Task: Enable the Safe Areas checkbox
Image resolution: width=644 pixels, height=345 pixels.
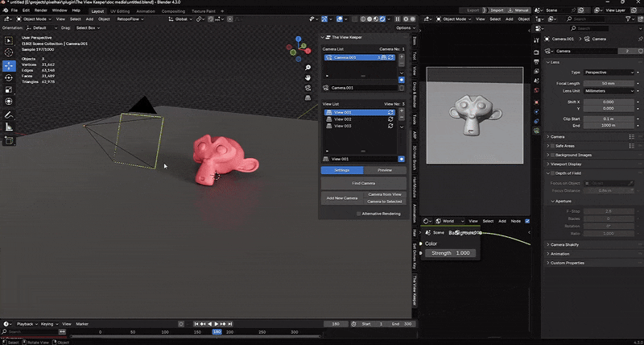Action: pyautogui.click(x=552, y=146)
